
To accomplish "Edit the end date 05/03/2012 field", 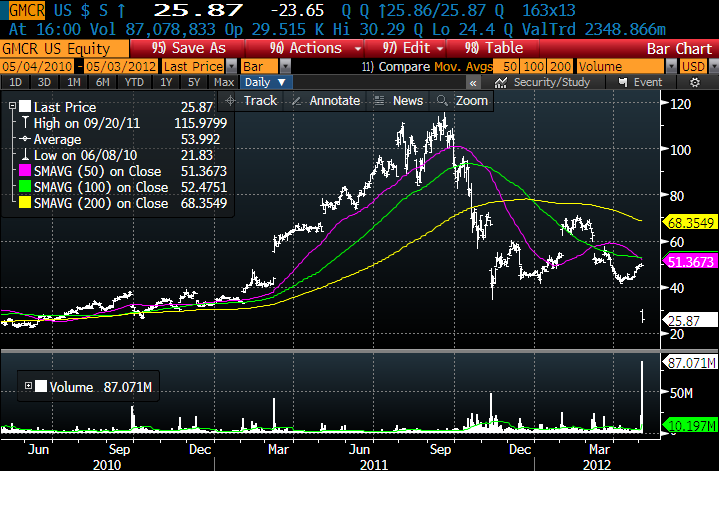I will [x=121, y=66].
